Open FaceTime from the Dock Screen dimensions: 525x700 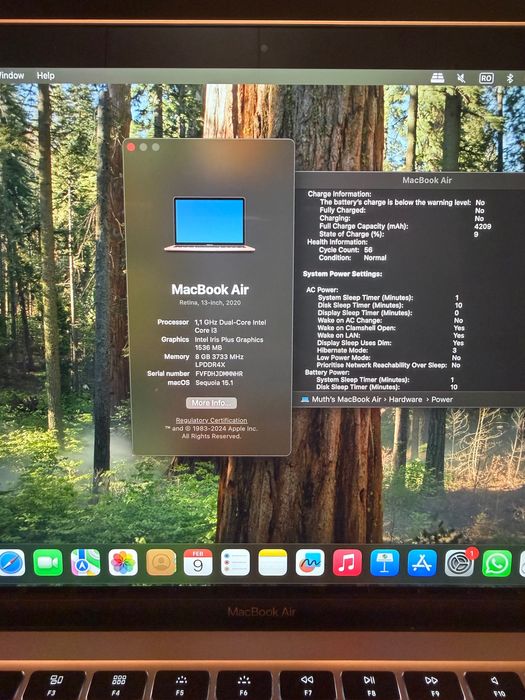coord(48,562)
